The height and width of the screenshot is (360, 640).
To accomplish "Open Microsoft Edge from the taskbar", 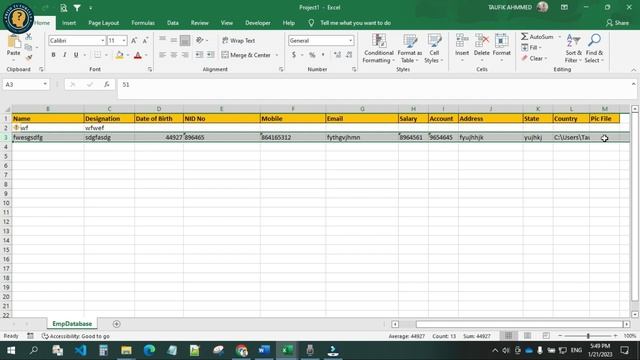I will point(149,350).
